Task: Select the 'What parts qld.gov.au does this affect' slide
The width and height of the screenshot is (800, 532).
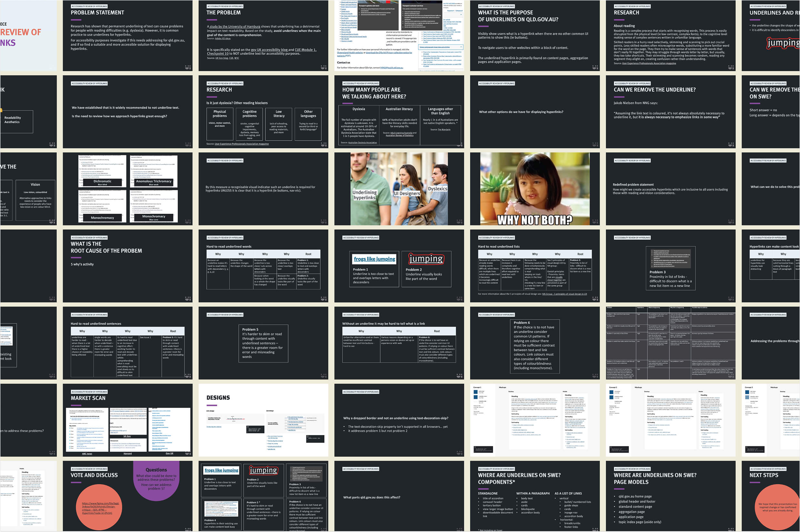Action: 399,496
